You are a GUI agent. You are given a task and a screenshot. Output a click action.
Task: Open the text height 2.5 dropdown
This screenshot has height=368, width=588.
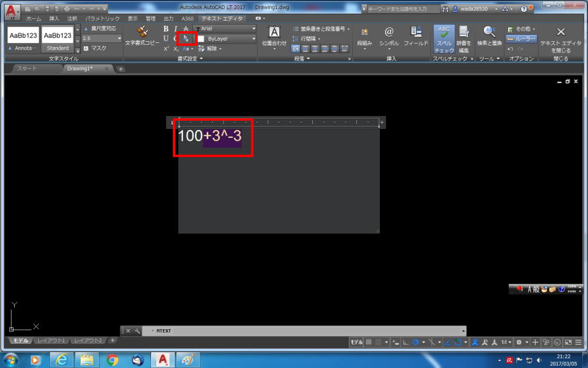102,38
